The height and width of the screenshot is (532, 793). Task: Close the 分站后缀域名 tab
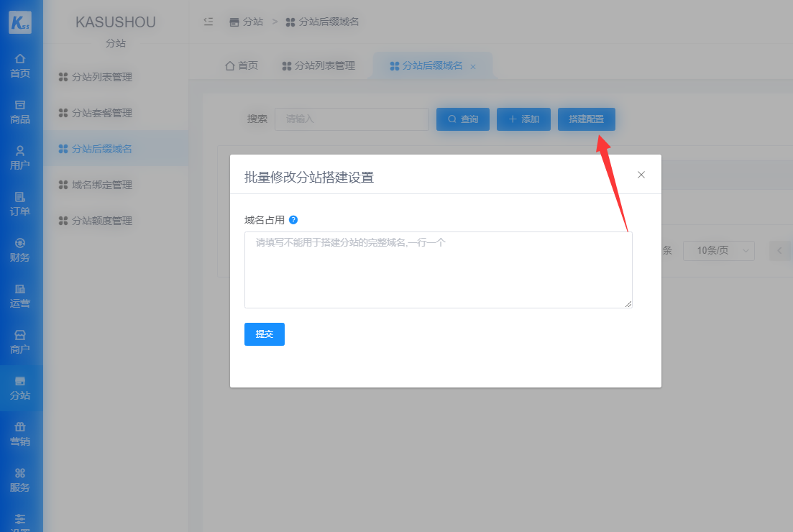[473, 67]
